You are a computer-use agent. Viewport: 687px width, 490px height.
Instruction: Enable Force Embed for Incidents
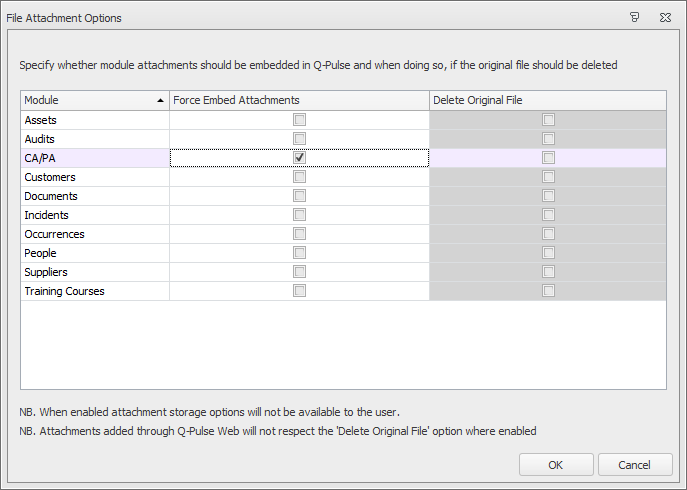299,215
